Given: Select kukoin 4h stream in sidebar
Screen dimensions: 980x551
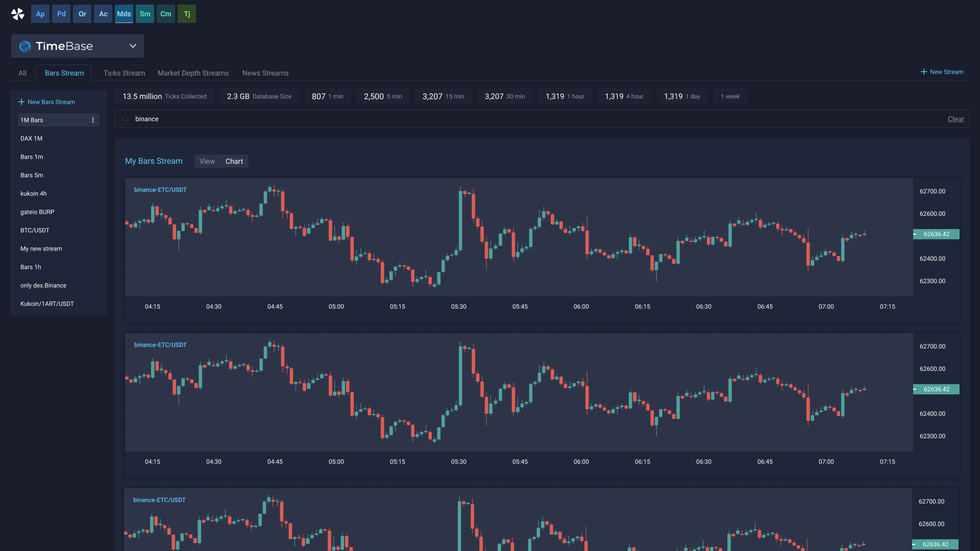Looking at the screenshot, I should point(34,193).
